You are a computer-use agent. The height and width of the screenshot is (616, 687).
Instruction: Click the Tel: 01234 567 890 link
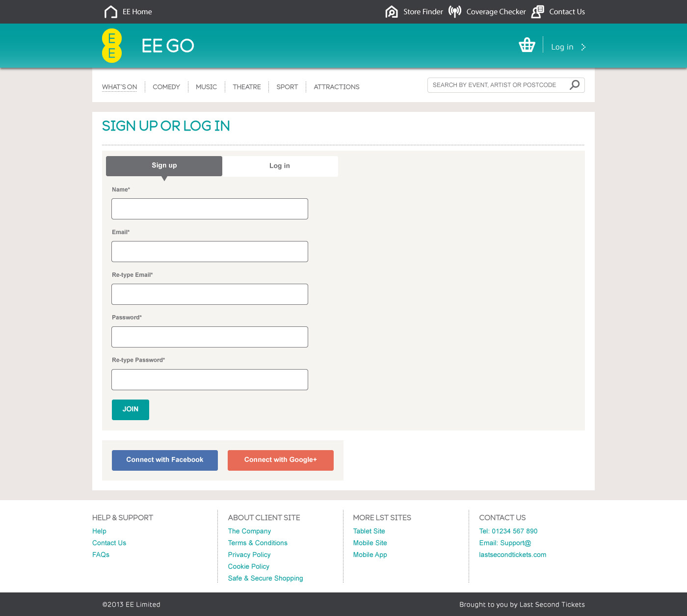508,531
